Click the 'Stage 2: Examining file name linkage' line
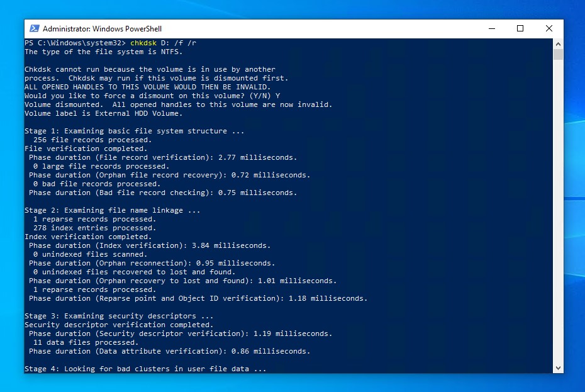The height and width of the screenshot is (392, 585). (x=113, y=210)
